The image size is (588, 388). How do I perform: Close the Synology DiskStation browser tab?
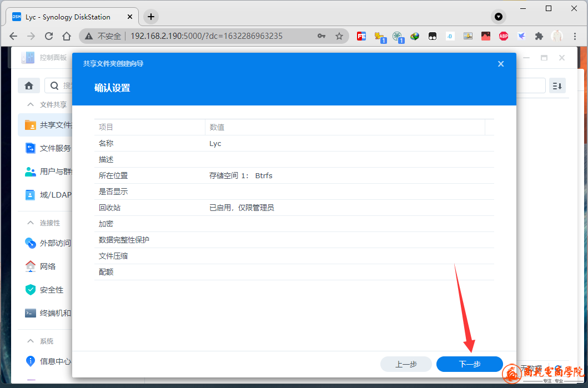pyautogui.click(x=130, y=17)
